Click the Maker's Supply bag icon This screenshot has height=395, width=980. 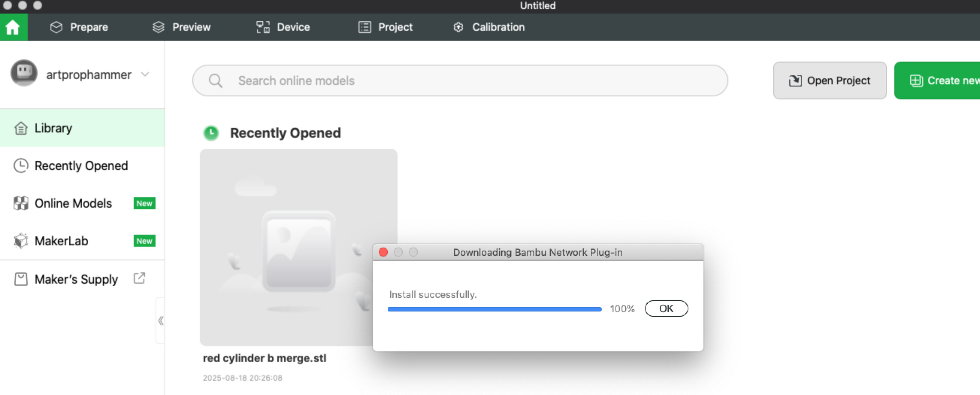tap(21, 279)
